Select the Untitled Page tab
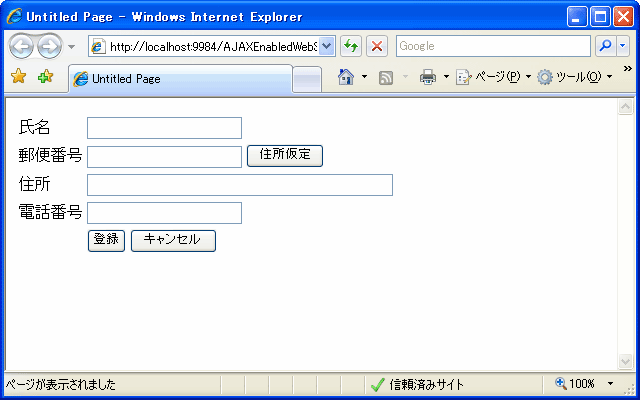 coord(180,79)
